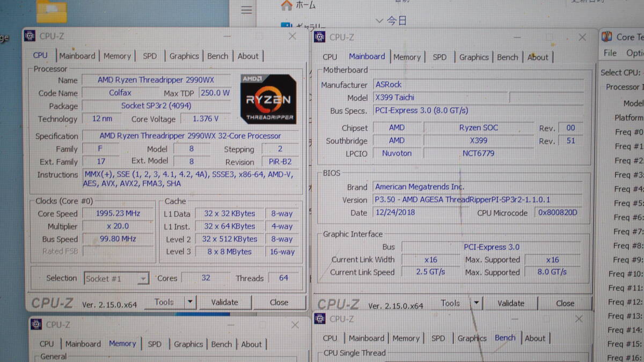Image resolution: width=644 pixels, height=362 pixels.
Task: Open the Graphics tab in the Motherboard window
Action: 474,57
